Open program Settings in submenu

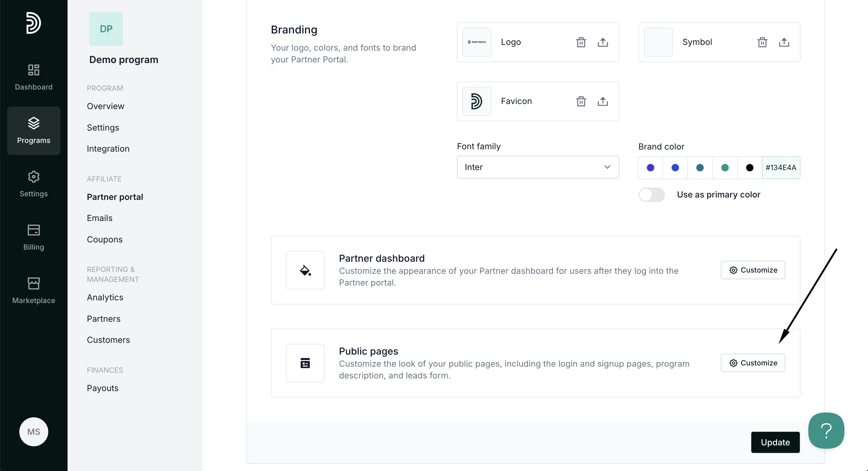(103, 128)
